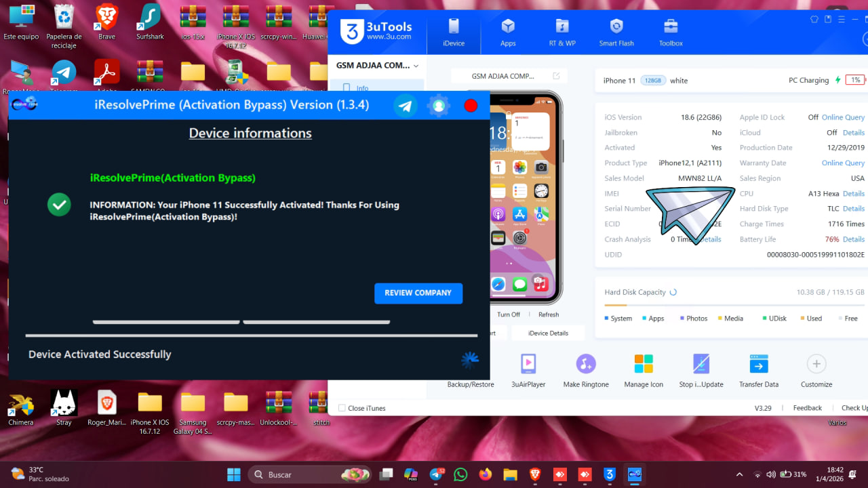Click the Apple ID Lock Online Query link
Image resolution: width=868 pixels, height=488 pixels.
click(x=843, y=117)
